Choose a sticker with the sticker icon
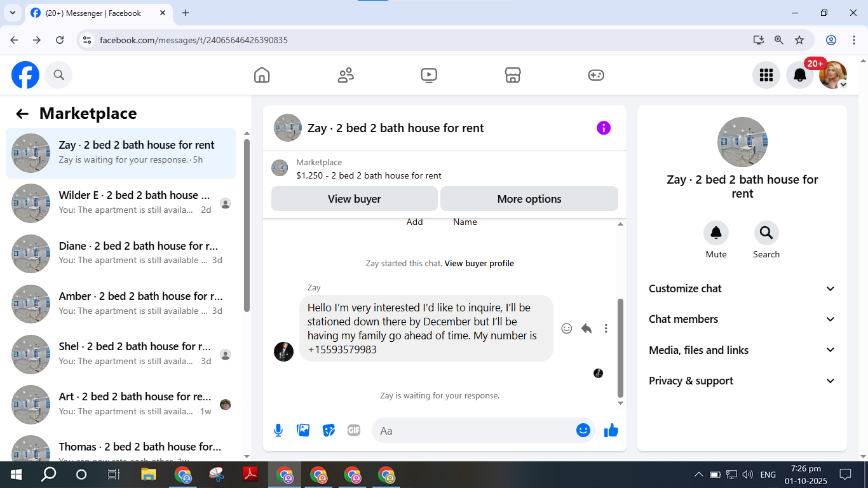The height and width of the screenshot is (488, 868). pyautogui.click(x=329, y=430)
